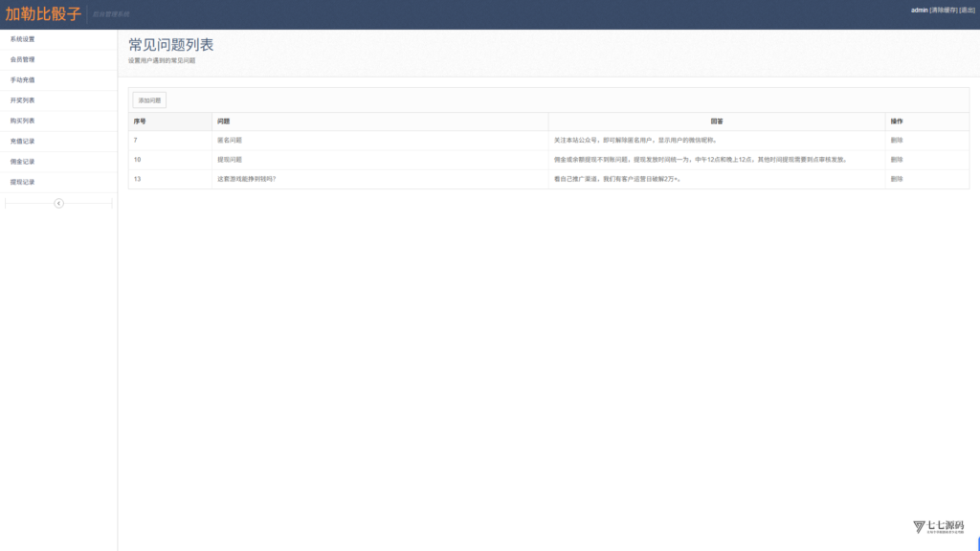Click the 添加问题 button
The width and height of the screenshot is (980, 551).
click(x=149, y=99)
